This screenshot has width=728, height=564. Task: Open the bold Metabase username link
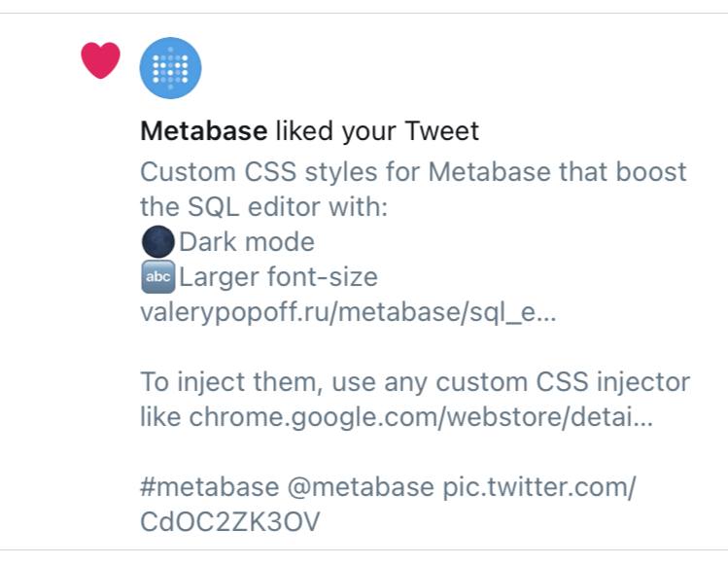[204, 130]
